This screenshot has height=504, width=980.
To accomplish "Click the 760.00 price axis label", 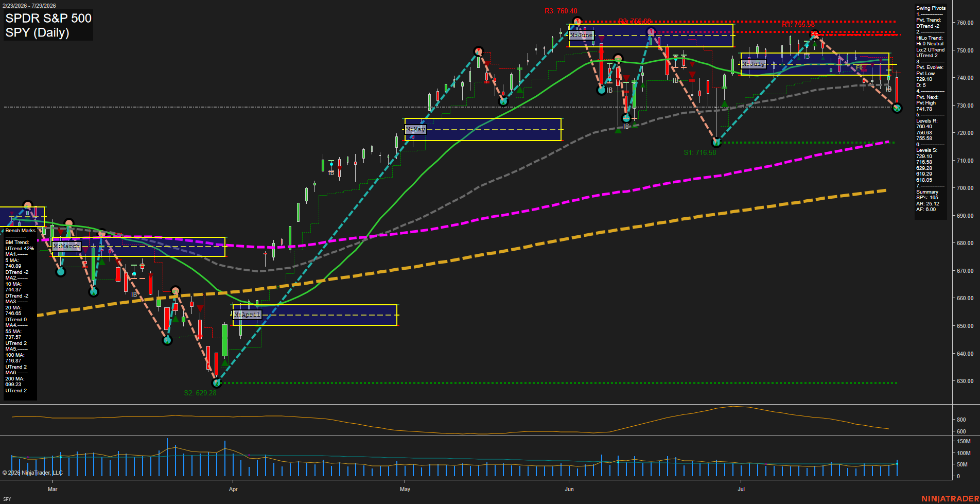I will (965, 23).
